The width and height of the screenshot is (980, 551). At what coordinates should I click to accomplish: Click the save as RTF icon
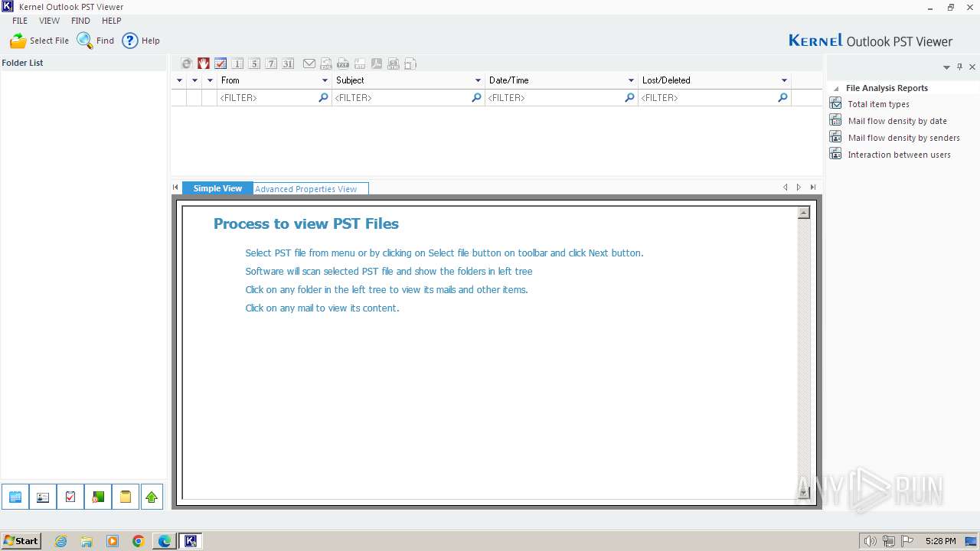pos(360,64)
